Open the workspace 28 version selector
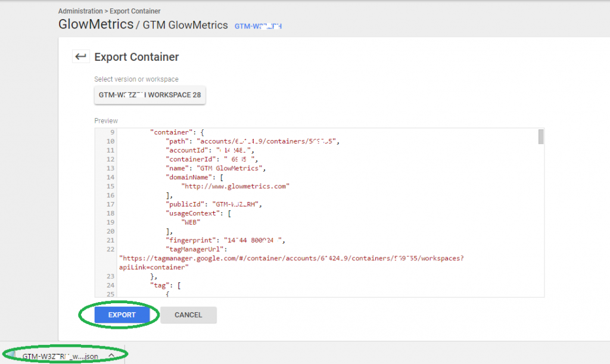Image resolution: width=610 pixels, height=364 pixels. [150, 95]
